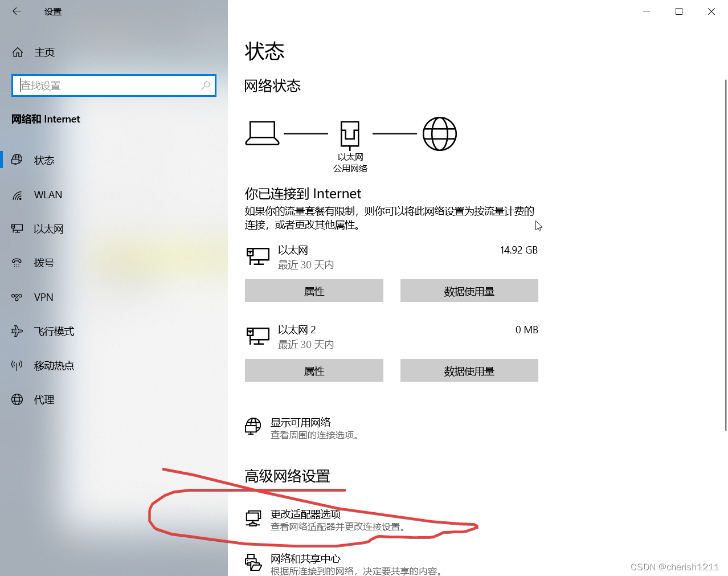Click the 以太网 14.92 GB adapter icon
The height and width of the screenshot is (576, 728).
[257, 256]
